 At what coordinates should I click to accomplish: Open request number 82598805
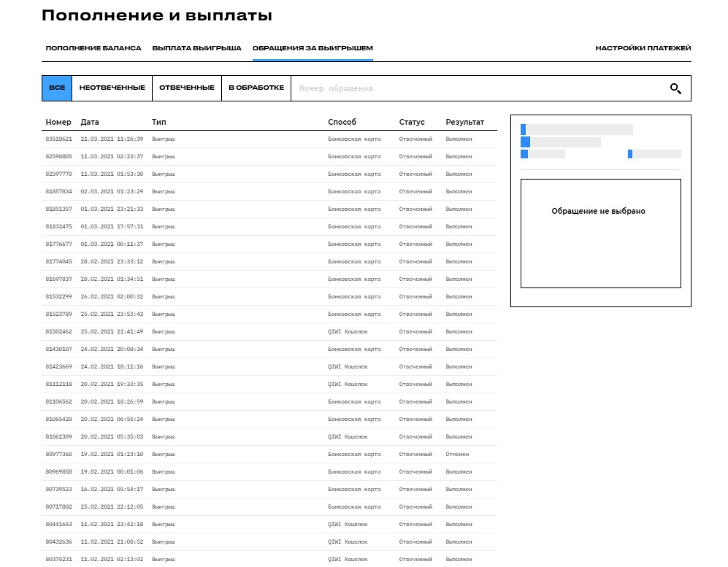coord(269,157)
